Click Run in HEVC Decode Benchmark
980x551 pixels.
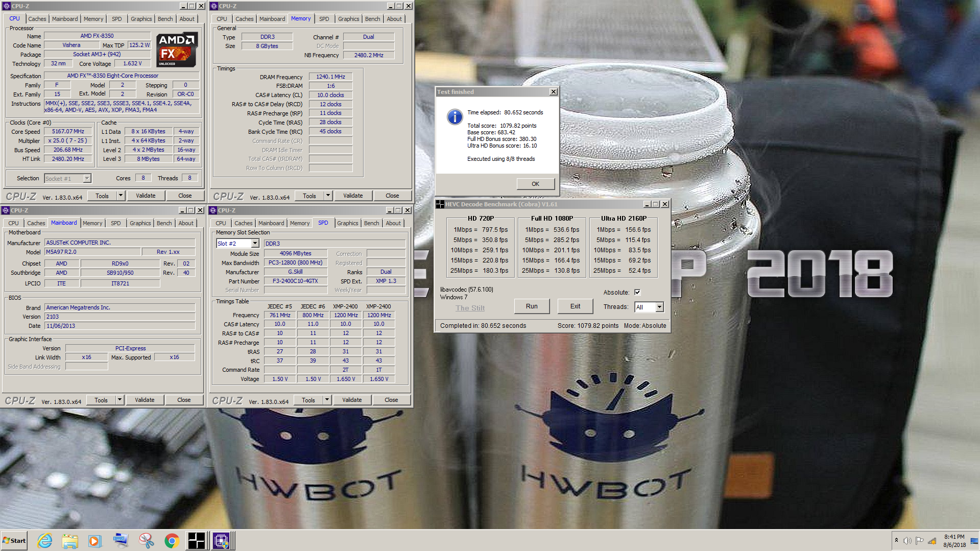pos(532,306)
